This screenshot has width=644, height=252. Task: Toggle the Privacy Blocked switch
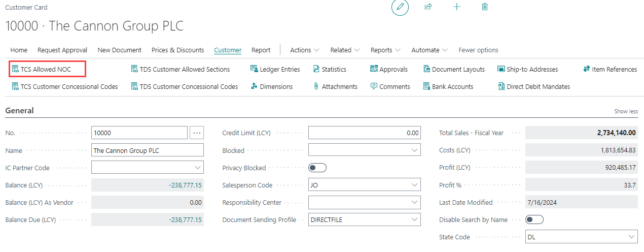coord(317,168)
